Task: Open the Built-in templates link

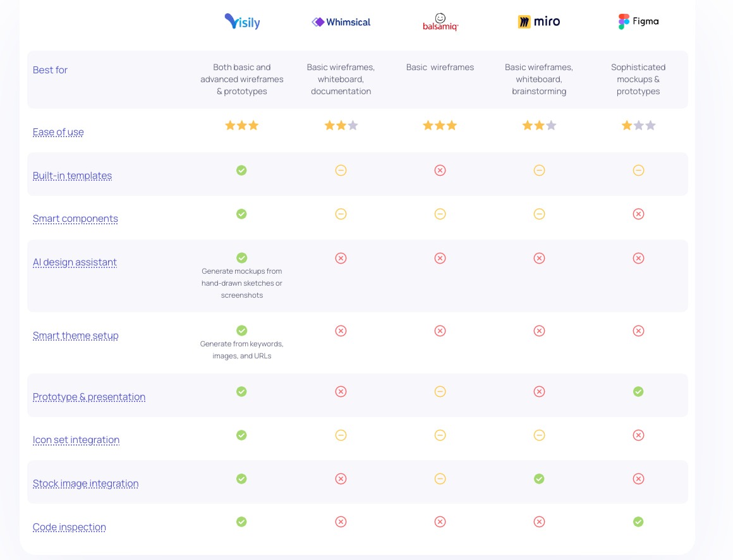Action: click(72, 176)
